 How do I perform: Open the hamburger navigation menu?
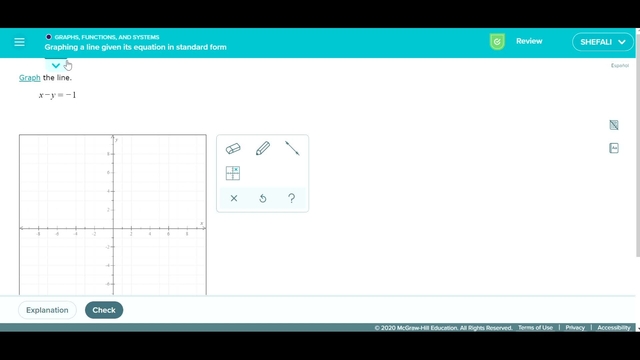click(x=19, y=42)
